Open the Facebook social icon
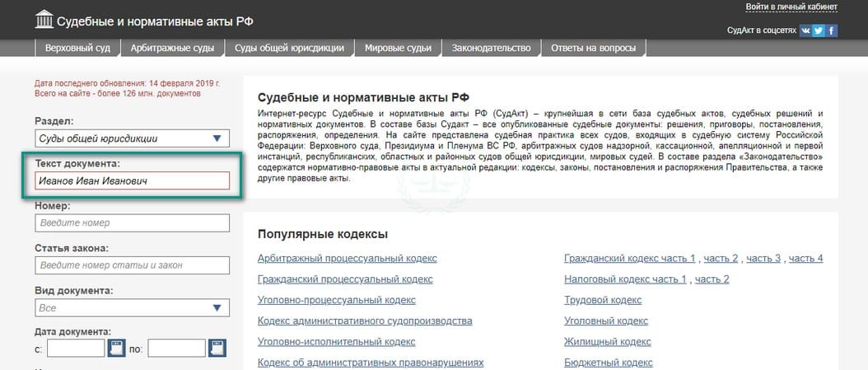Image resolution: width=868 pixels, height=370 pixels. [832, 30]
